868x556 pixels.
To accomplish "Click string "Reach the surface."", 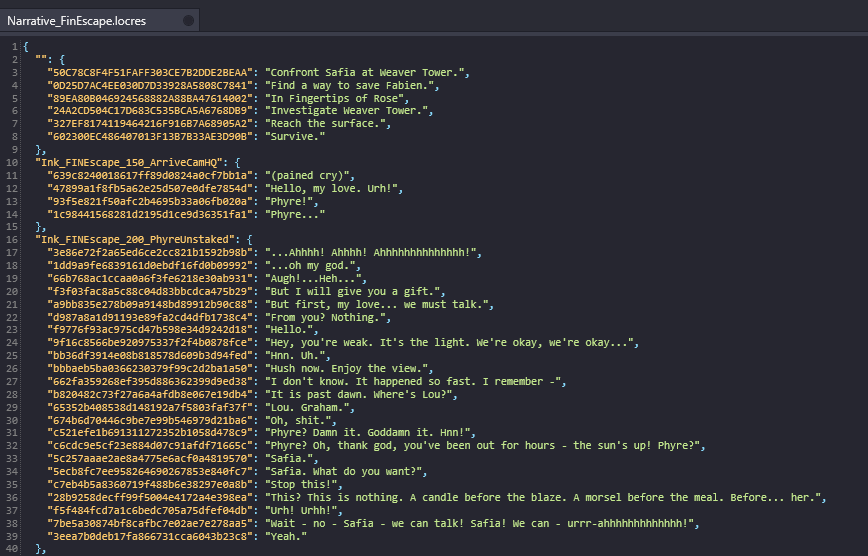I will [x=325, y=123].
